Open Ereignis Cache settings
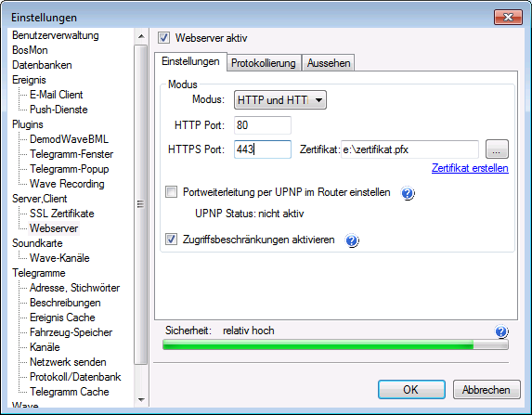Viewport: 532px width, 415px height. click(62, 318)
